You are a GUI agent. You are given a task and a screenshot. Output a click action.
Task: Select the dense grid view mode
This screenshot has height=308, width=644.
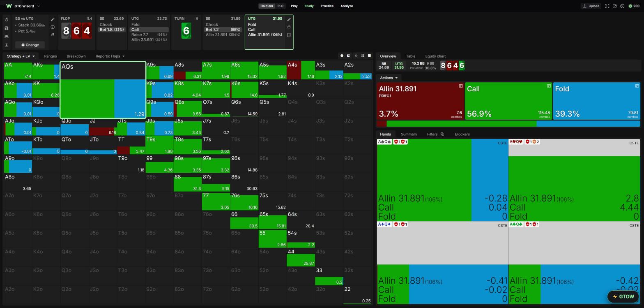point(363,56)
